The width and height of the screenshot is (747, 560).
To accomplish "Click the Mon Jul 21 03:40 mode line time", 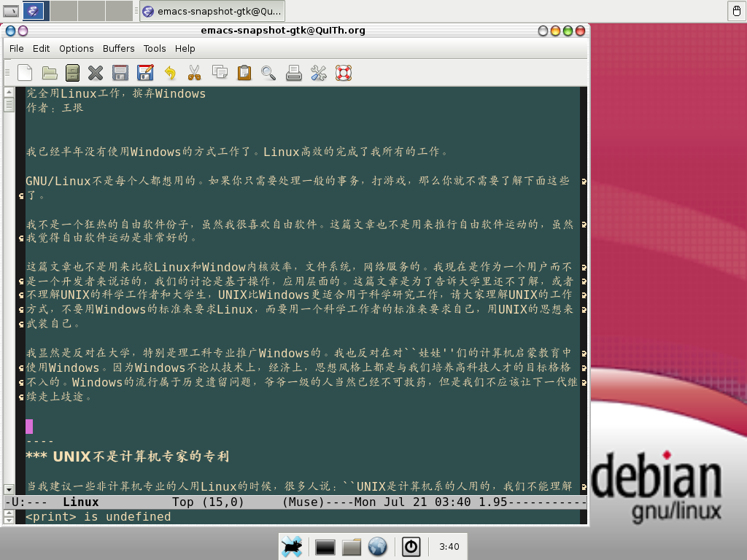I will (x=413, y=502).
